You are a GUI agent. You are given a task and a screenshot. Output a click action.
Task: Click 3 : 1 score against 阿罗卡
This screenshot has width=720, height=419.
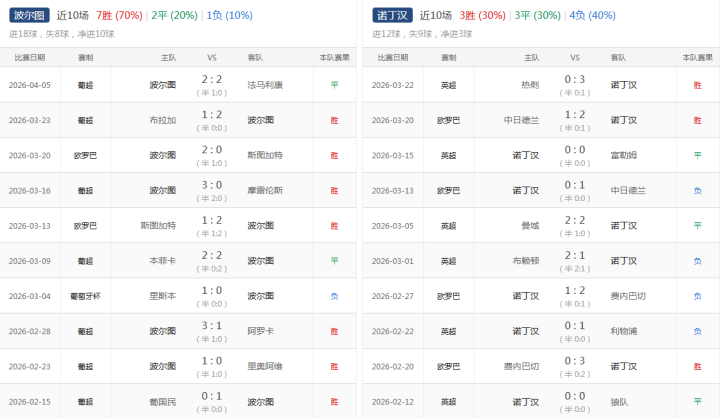point(212,326)
